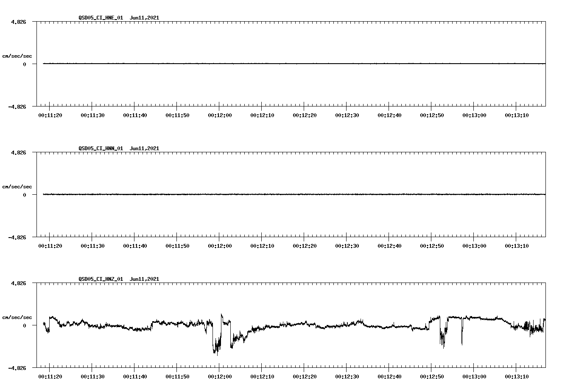
Task: Click 00:13:10 time label on HNE plot
Action: point(517,115)
